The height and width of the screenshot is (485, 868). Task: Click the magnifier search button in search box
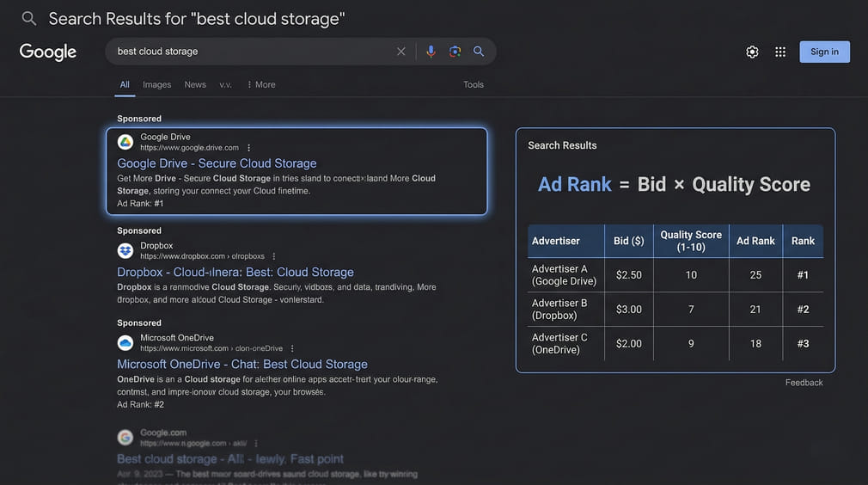point(479,52)
